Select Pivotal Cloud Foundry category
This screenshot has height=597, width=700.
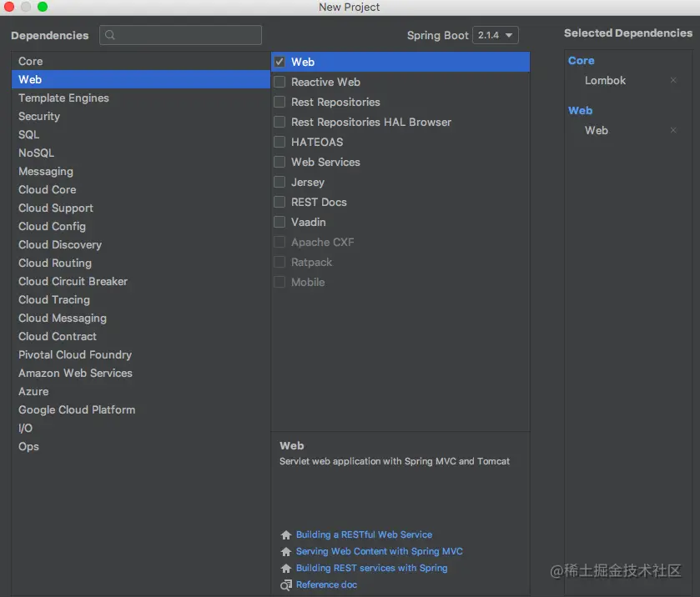pos(141,354)
